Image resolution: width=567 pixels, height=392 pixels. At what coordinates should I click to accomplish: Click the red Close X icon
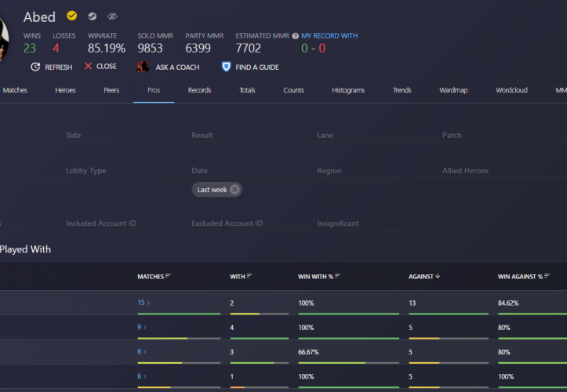(89, 67)
